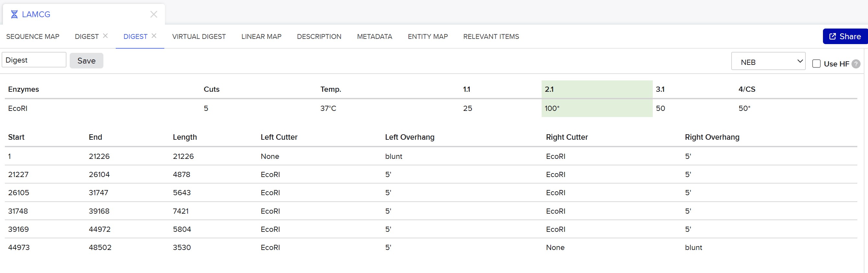Open the NEB supplier dropdown
Image resolution: width=868 pixels, height=273 pixels.
click(x=768, y=62)
